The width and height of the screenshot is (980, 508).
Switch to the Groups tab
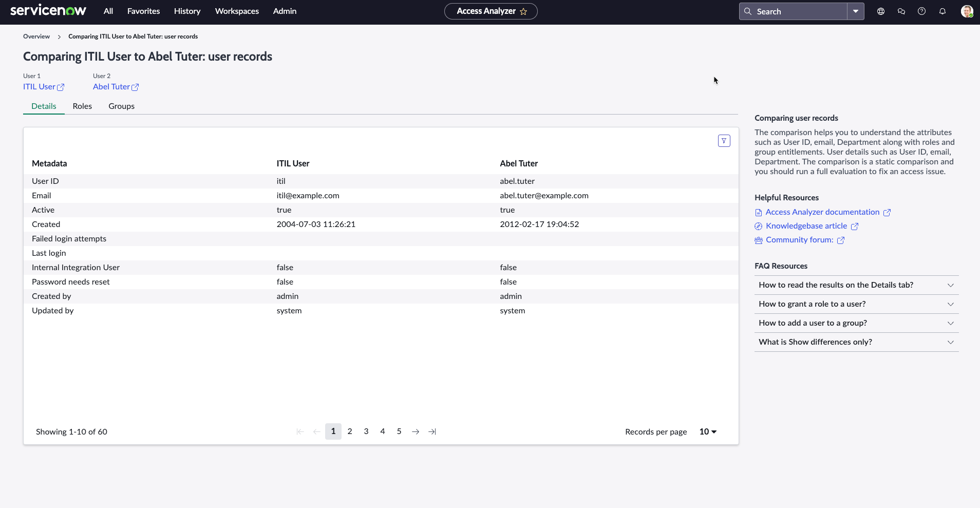click(121, 106)
